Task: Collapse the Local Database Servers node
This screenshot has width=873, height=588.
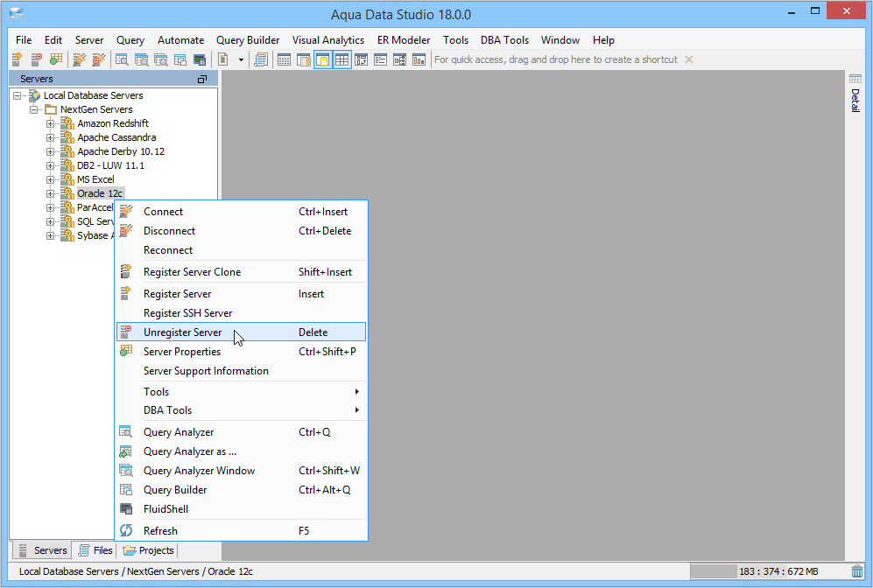Action: (18, 95)
